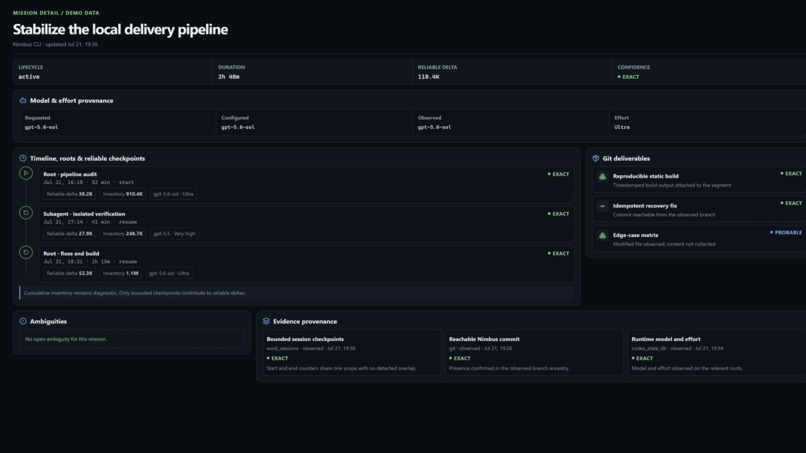
Task: Click the Git deliverables header icon
Action: click(x=596, y=158)
